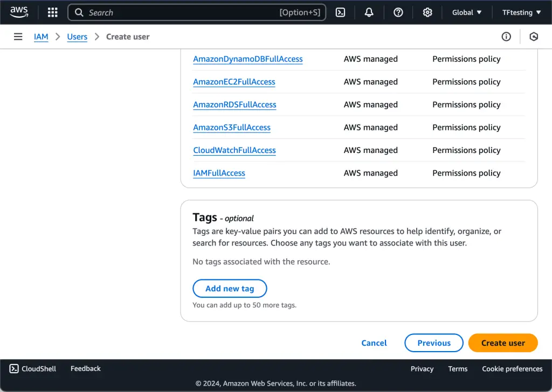Open the settings gear
This screenshot has height=392, width=552.
point(427,12)
